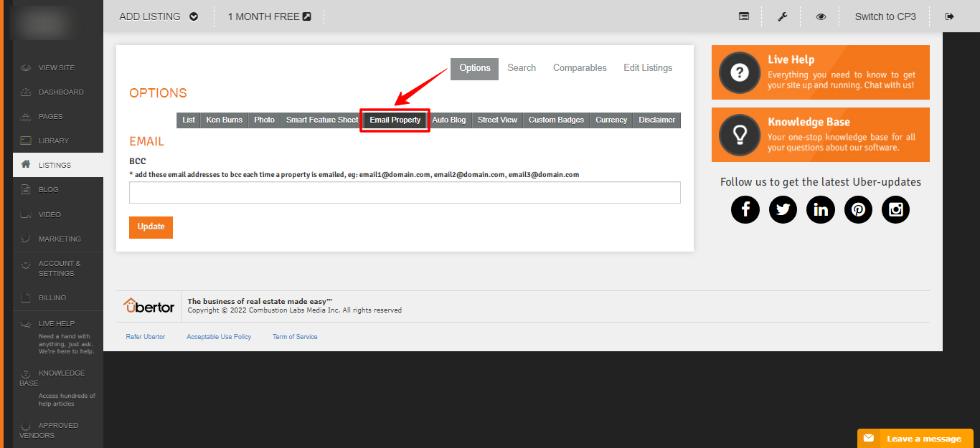The image size is (980, 448).
Task: Open the Smart Feature Sheet tab
Action: pos(321,120)
